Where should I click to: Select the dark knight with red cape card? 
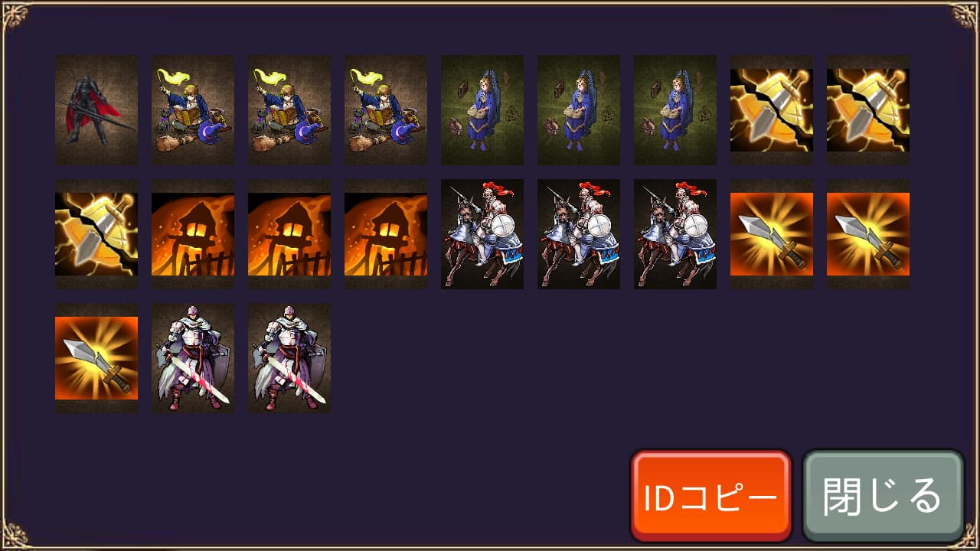coord(96,110)
